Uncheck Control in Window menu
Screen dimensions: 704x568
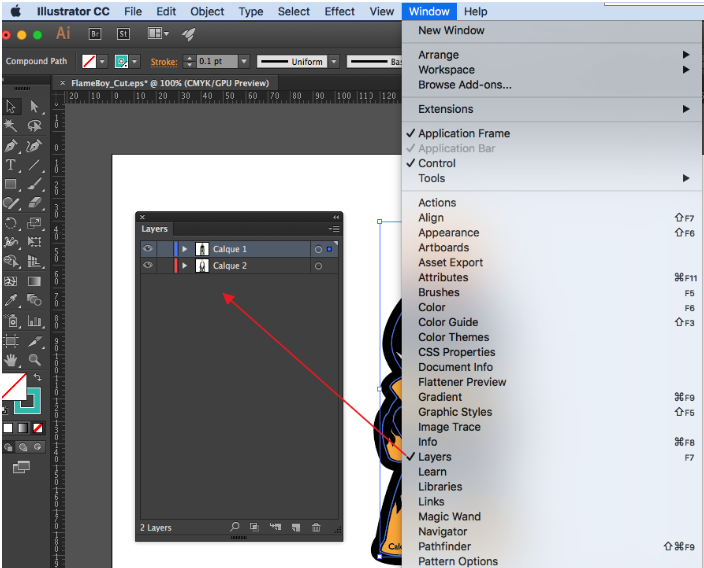[437, 163]
